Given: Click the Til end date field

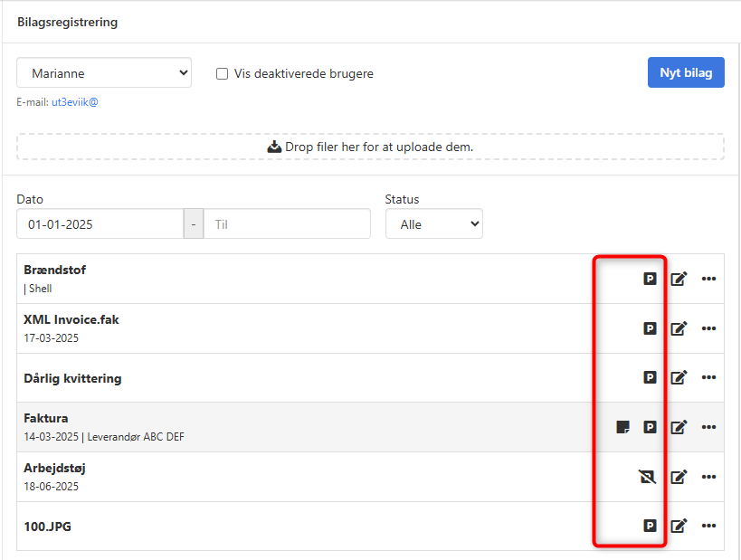Looking at the screenshot, I should (x=286, y=224).
